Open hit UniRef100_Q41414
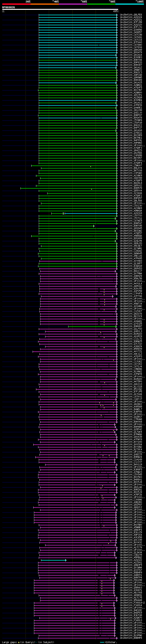The height and width of the screenshot is (644, 146). click(131, 55)
